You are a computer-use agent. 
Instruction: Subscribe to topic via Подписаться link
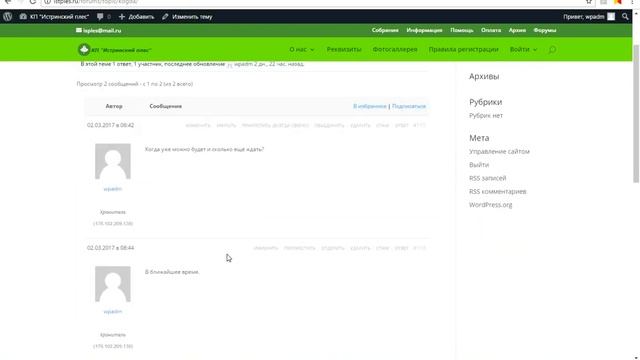(409, 106)
